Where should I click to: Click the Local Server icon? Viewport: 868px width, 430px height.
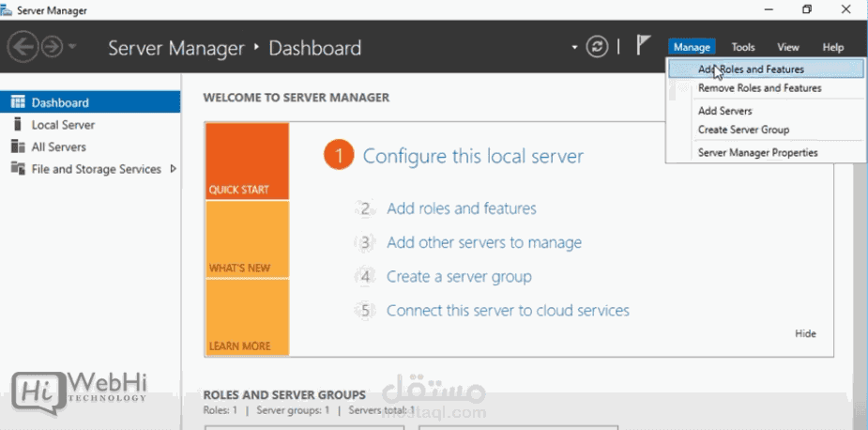click(x=17, y=124)
